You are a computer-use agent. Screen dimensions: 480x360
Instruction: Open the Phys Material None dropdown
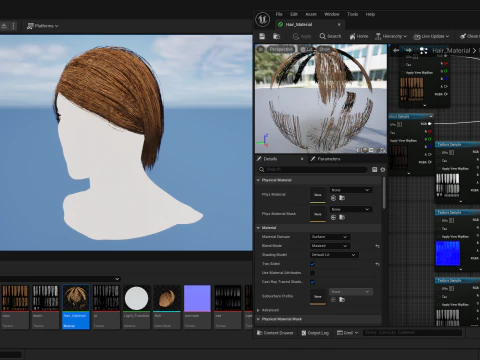pos(351,190)
